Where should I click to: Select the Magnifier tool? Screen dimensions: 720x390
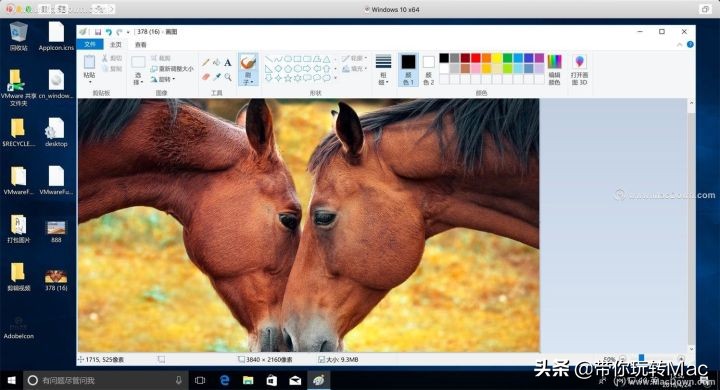click(x=228, y=77)
